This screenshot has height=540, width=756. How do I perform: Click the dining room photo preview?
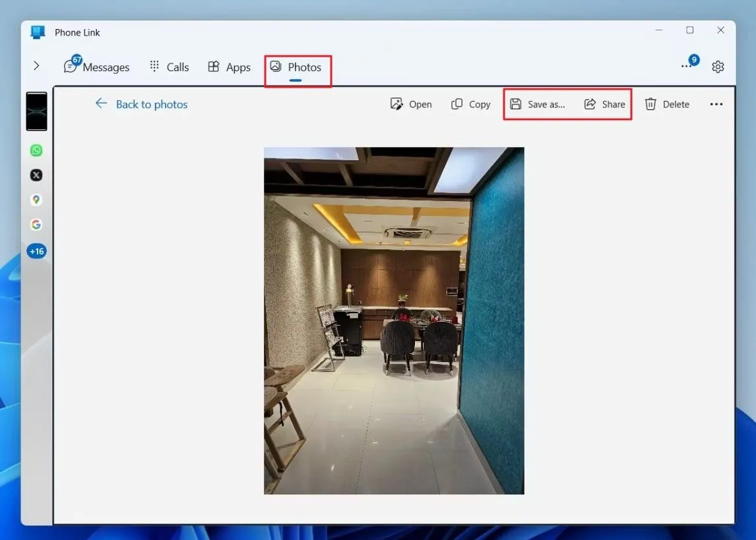(394, 321)
